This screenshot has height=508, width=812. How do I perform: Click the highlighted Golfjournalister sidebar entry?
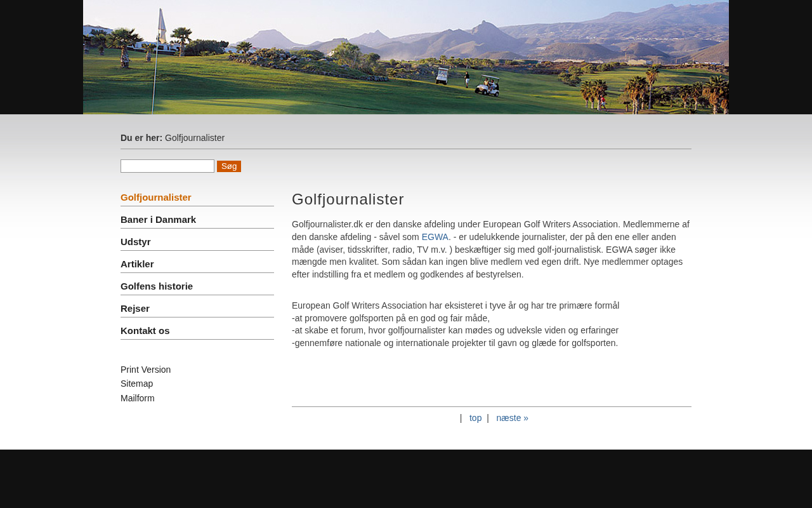tap(155, 197)
